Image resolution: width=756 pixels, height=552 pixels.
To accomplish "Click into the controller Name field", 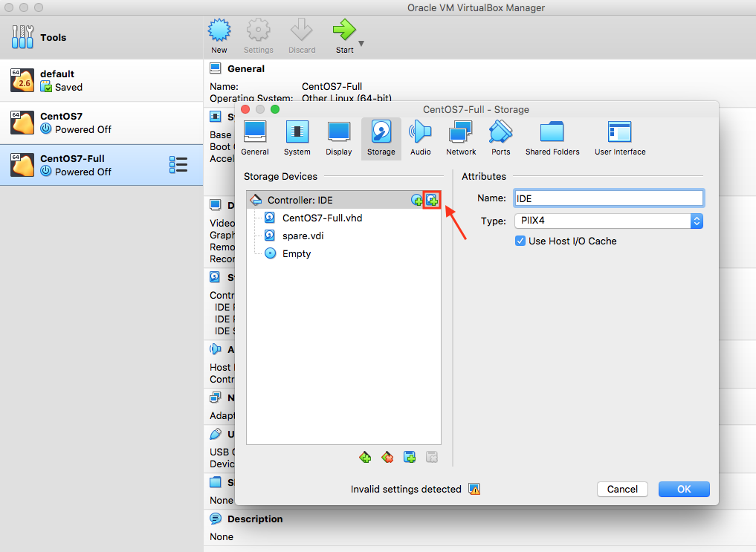I will click(x=609, y=198).
